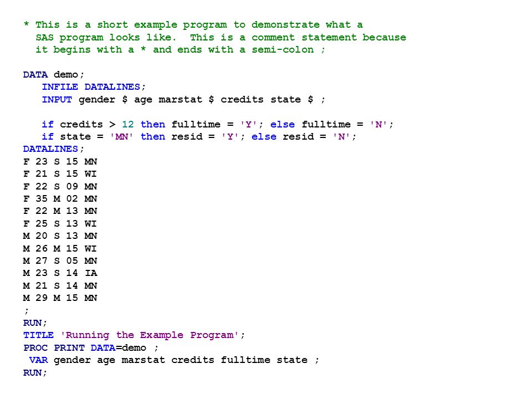
Task: Click data line 'F 25 S 13 WI'
Action: [60, 223]
